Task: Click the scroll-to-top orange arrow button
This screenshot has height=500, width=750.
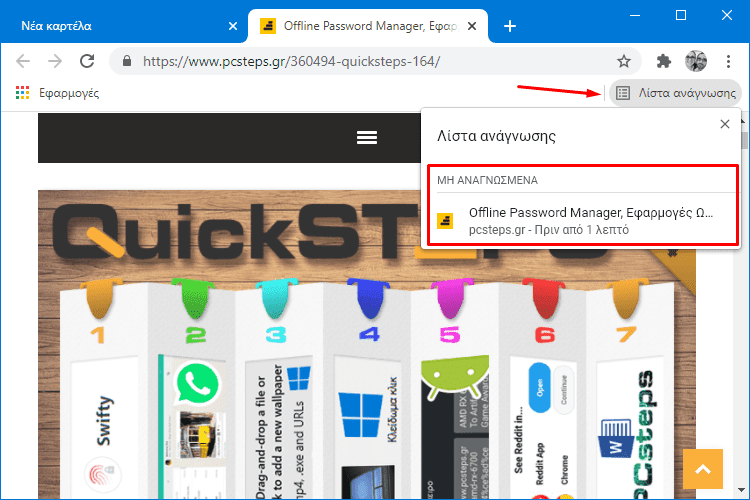Action: pos(703,469)
